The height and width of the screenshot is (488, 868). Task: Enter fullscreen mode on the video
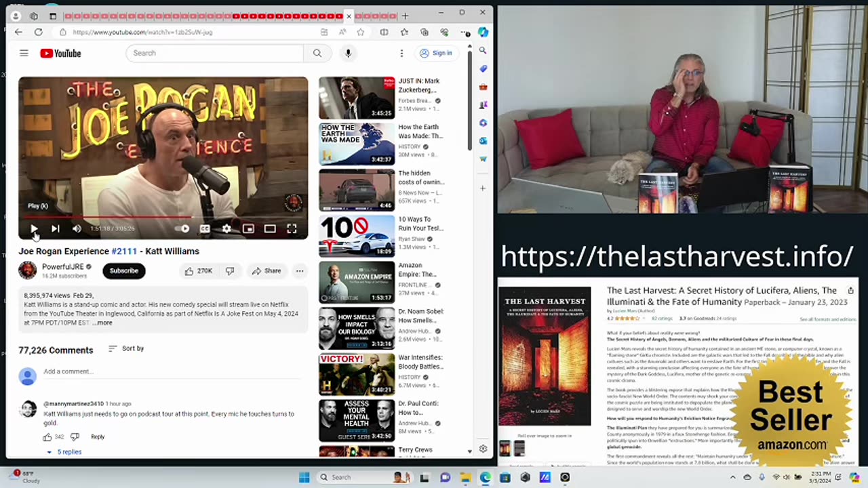point(292,229)
